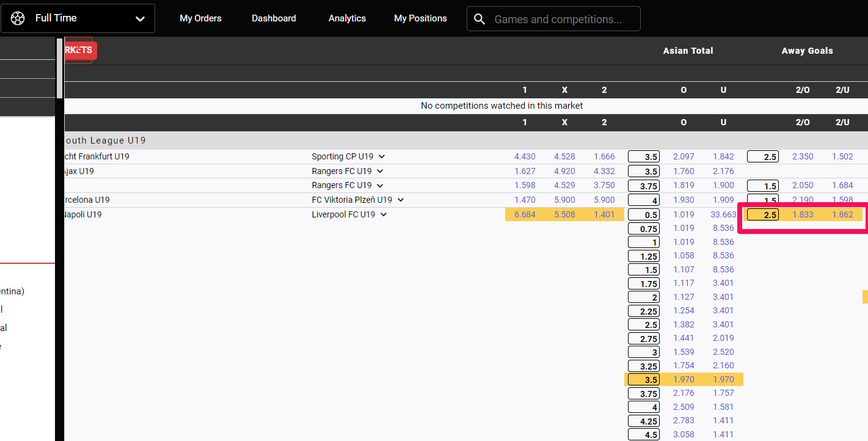Select highlighted 2.5 Away Goals line
The width and height of the screenshot is (868, 441).
(762, 215)
